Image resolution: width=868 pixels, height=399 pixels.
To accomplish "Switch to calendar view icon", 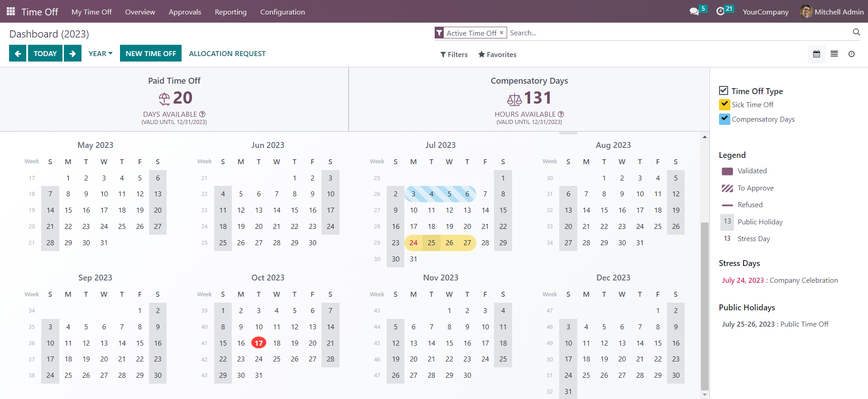I will (816, 54).
